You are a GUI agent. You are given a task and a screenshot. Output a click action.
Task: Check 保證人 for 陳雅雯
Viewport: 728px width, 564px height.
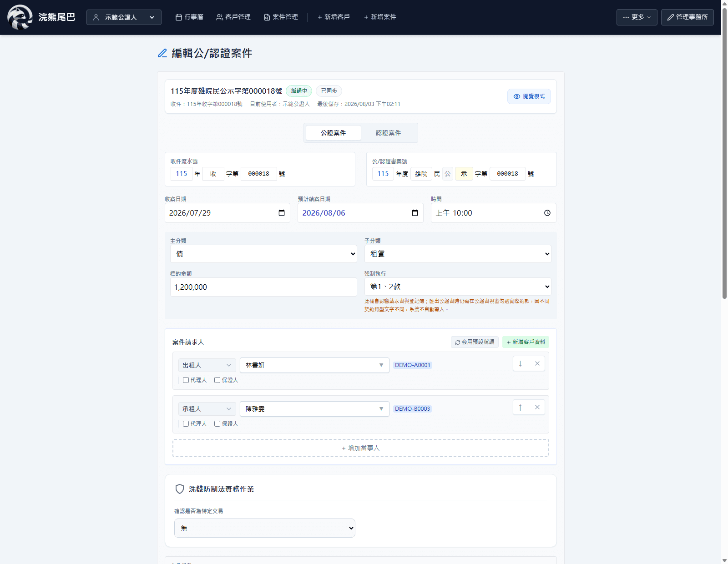click(217, 424)
